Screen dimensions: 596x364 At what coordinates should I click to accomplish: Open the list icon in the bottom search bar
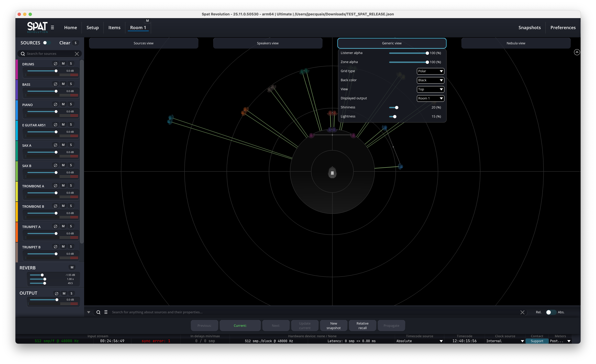pyautogui.click(x=106, y=312)
